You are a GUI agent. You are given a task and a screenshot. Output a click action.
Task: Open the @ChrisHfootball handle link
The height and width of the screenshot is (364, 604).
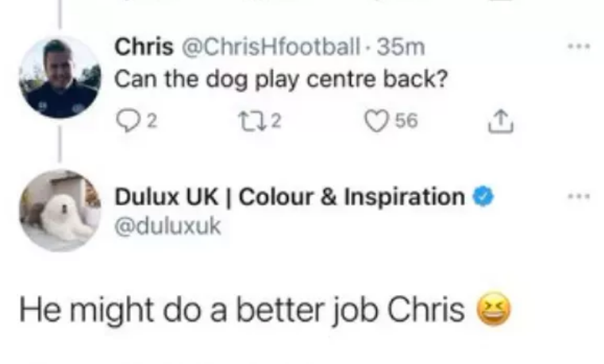pos(271,48)
